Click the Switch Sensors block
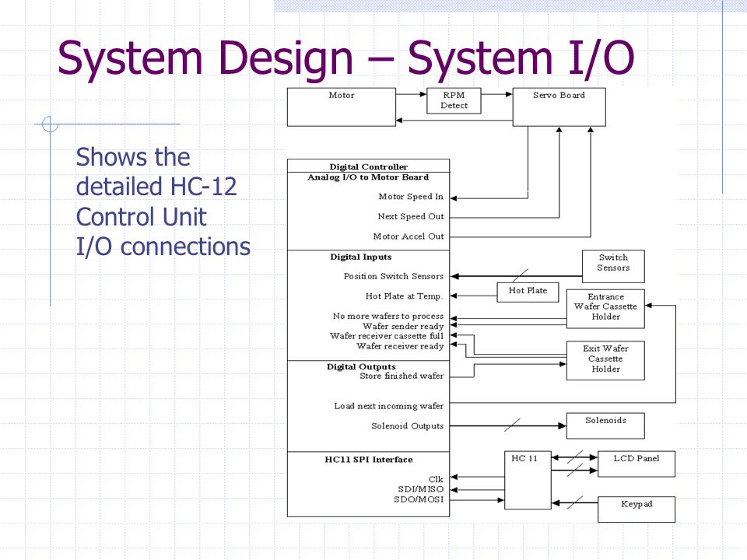 [613, 266]
